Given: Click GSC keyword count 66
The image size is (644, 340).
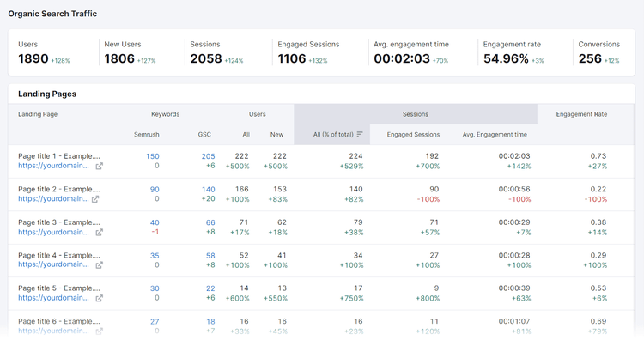Looking at the screenshot, I should 210,222.
